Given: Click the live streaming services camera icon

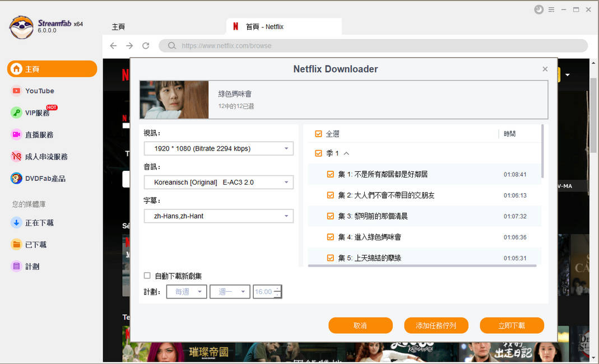Looking at the screenshot, I should tap(16, 134).
